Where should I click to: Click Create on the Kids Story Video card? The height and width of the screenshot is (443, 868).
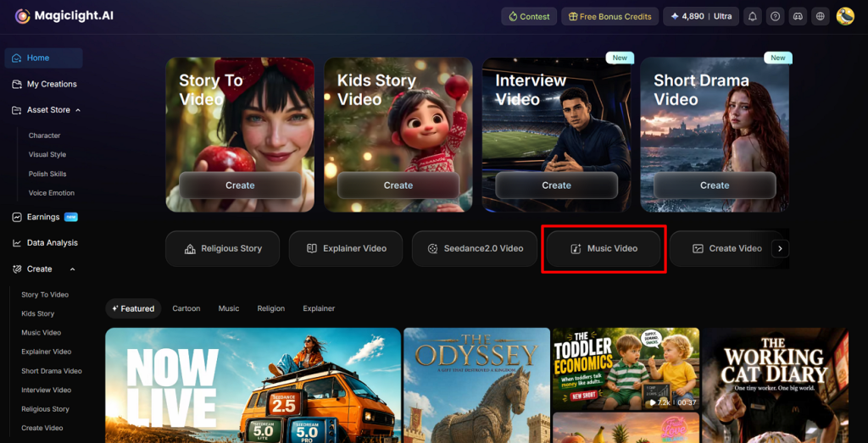coord(398,186)
